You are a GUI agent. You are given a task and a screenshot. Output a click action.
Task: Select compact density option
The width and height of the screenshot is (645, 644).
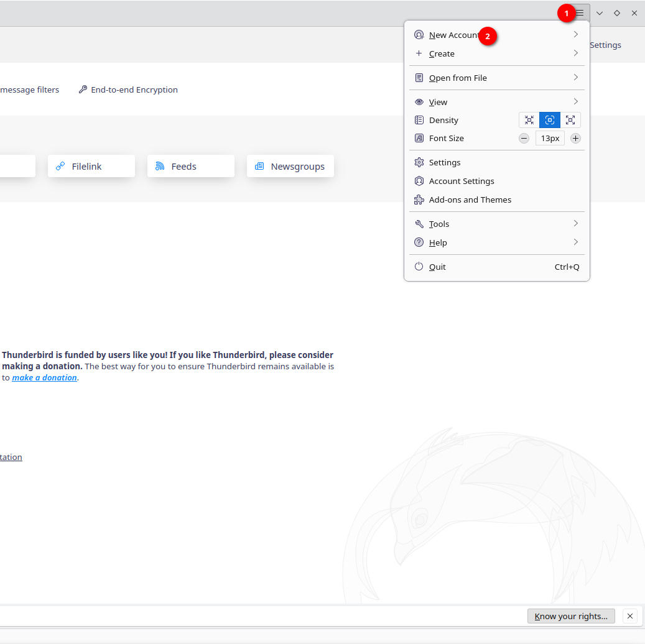(x=529, y=120)
